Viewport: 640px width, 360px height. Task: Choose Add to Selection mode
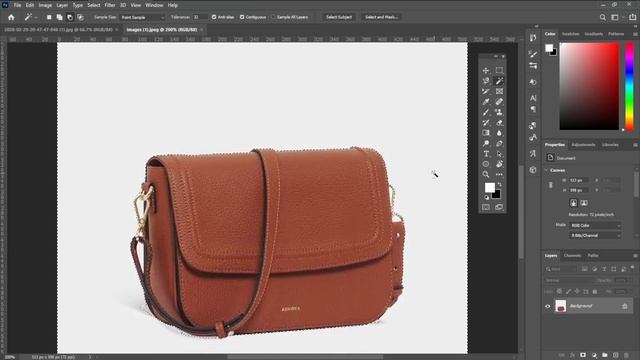(x=60, y=17)
